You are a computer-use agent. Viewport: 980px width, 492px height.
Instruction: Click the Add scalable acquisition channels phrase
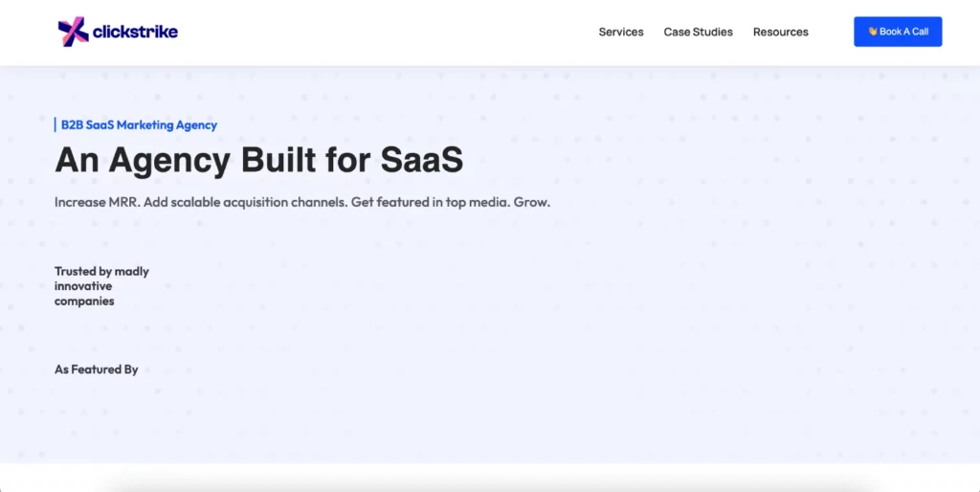[x=246, y=203]
